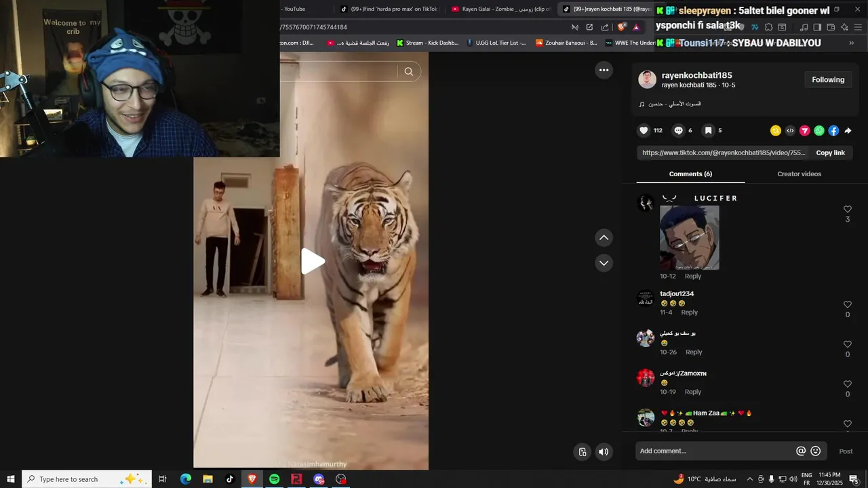Share the video to Facebook
Image resolution: width=868 pixels, height=488 pixels.
(833, 131)
